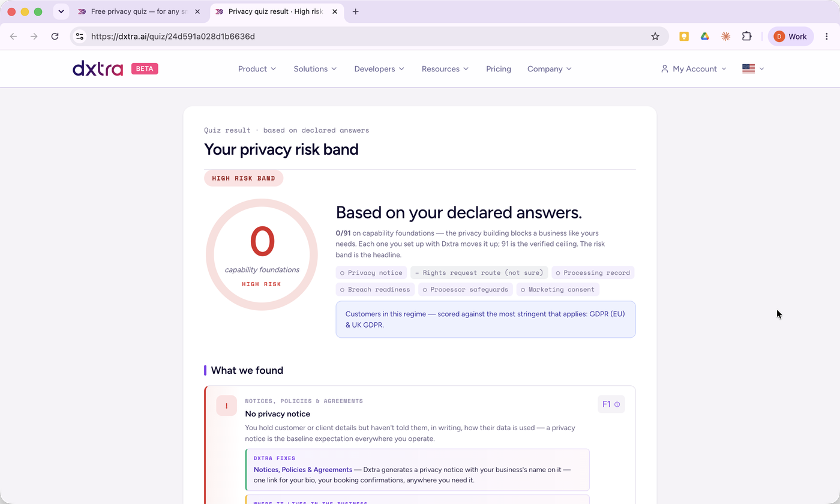Expand the Product menu
Viewport: 840px width, 504px height.
(x=257, y=69)
